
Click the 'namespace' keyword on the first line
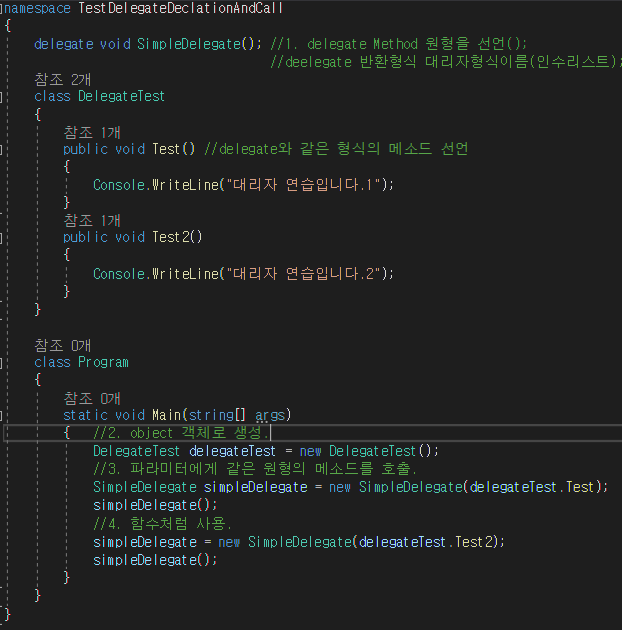pyautogui.click(x=37, y=8)
